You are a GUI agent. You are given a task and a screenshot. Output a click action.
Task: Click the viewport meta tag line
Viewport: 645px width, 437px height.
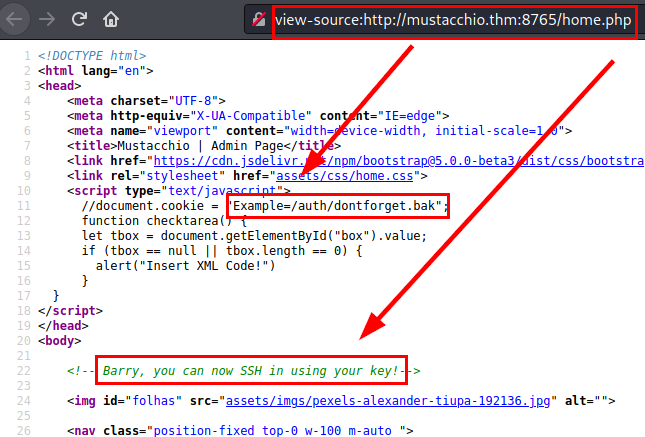(320, 131)
